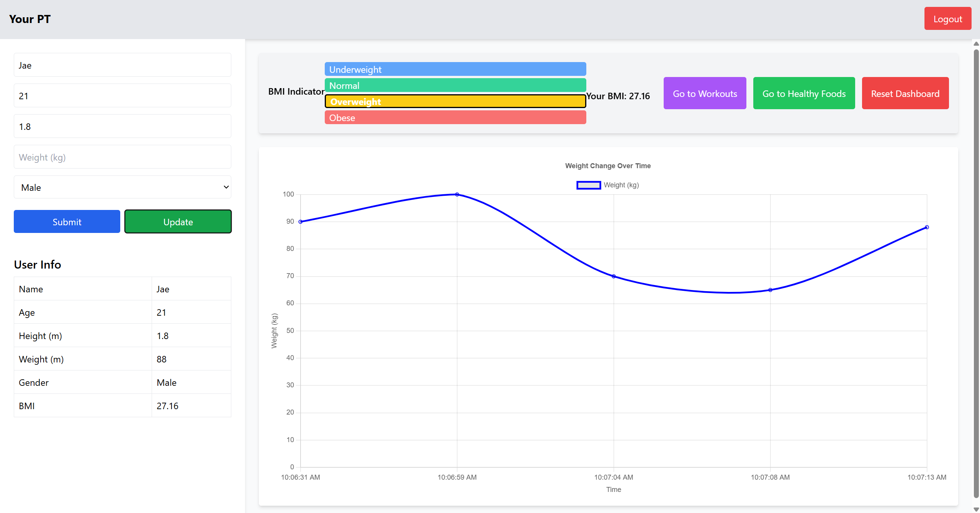Click the scrollbar down arrow

tap(976, 509)
